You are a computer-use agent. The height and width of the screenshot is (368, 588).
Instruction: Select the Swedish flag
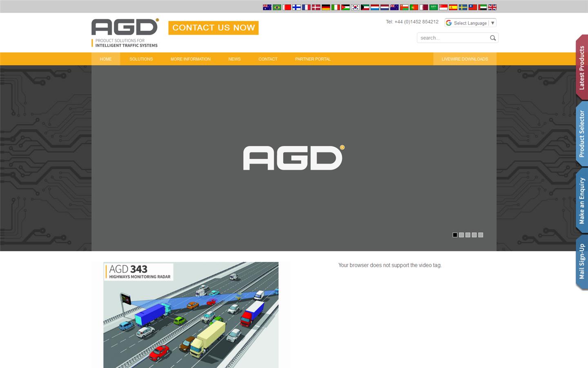(463, 7)
